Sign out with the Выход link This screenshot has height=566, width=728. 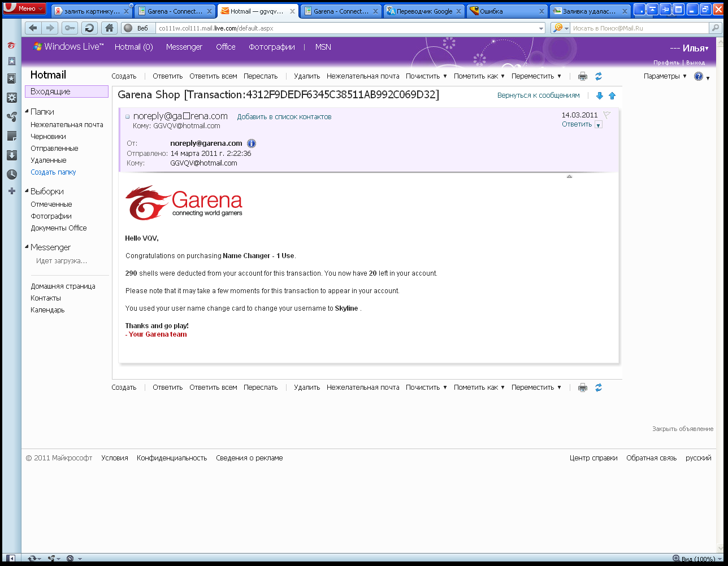(696, 63)
